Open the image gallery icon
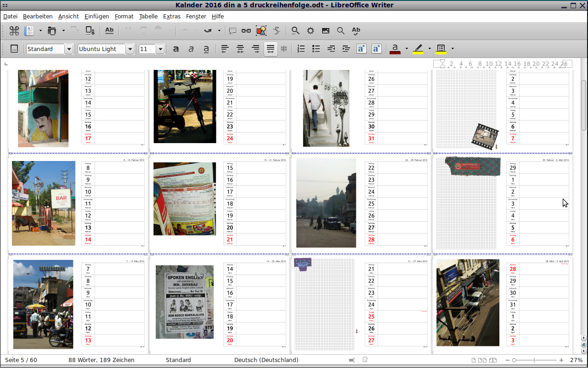This screenshot has width=588, height=368. [x=325, y=31]
